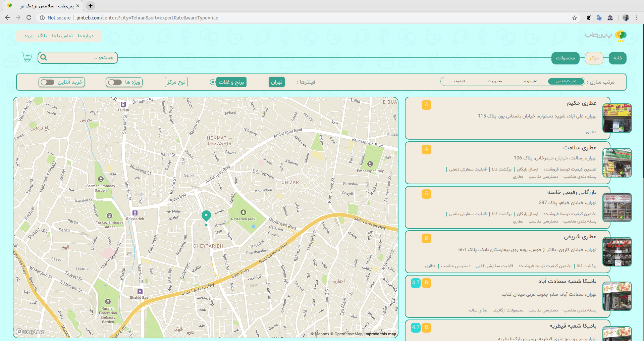This screenshot has width=644, height=341.
Task: Open browser profile avatar
Action: [x=626, y=18]
